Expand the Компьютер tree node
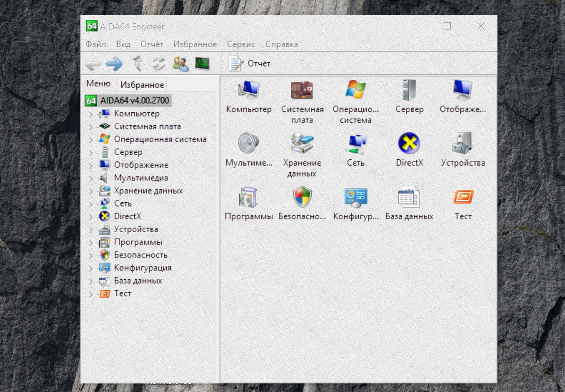 [91, 114]
